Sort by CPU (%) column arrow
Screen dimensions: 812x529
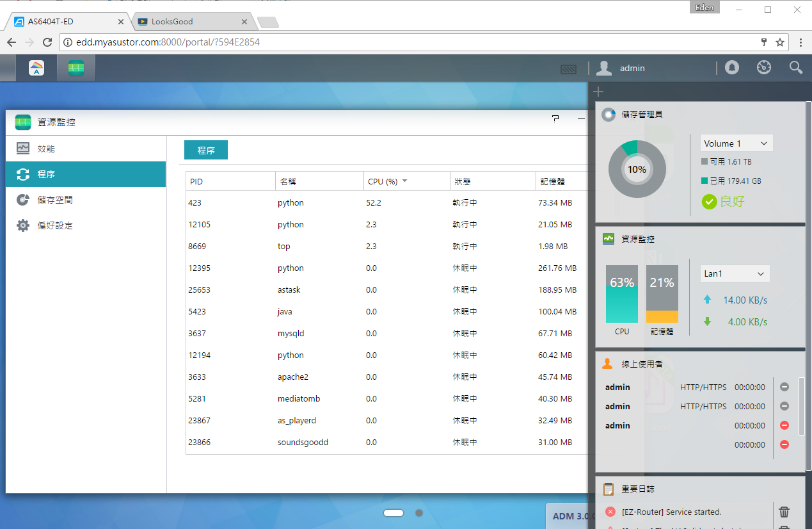click(405, 181)
